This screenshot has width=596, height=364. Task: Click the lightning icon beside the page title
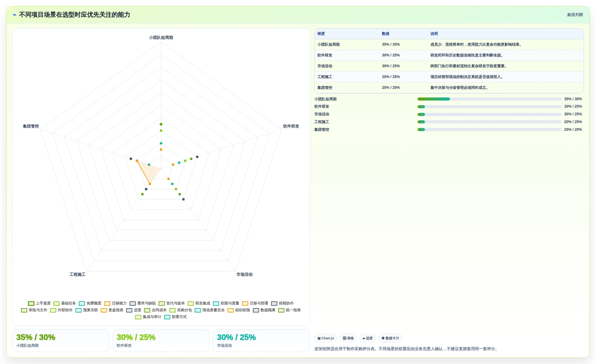[15, 15]
